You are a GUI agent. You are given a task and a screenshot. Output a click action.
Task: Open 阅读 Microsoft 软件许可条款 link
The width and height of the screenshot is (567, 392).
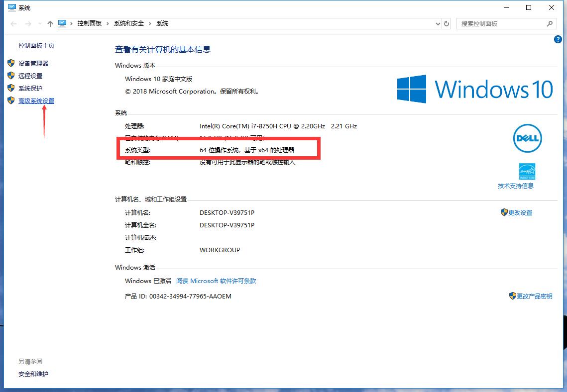coord(216,281)
